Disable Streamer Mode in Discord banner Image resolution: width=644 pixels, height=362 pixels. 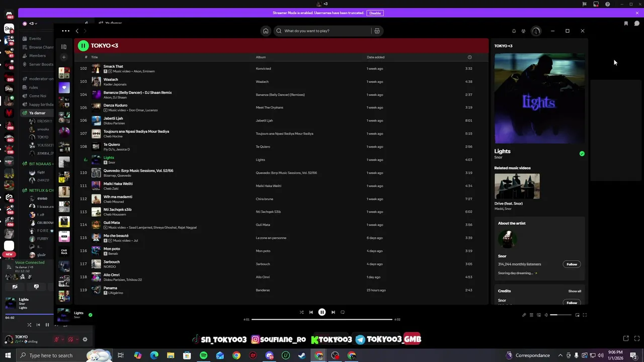point(375,13)
